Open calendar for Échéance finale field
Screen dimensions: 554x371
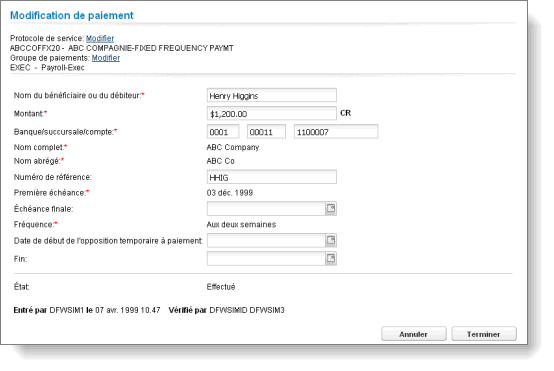click(x=331, y=208)
